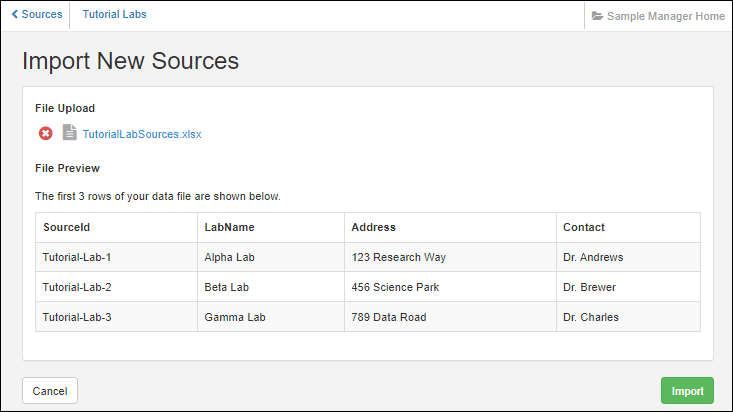Click the Address column header
This screenshot has height=412, width=733.
click(374, 227)
